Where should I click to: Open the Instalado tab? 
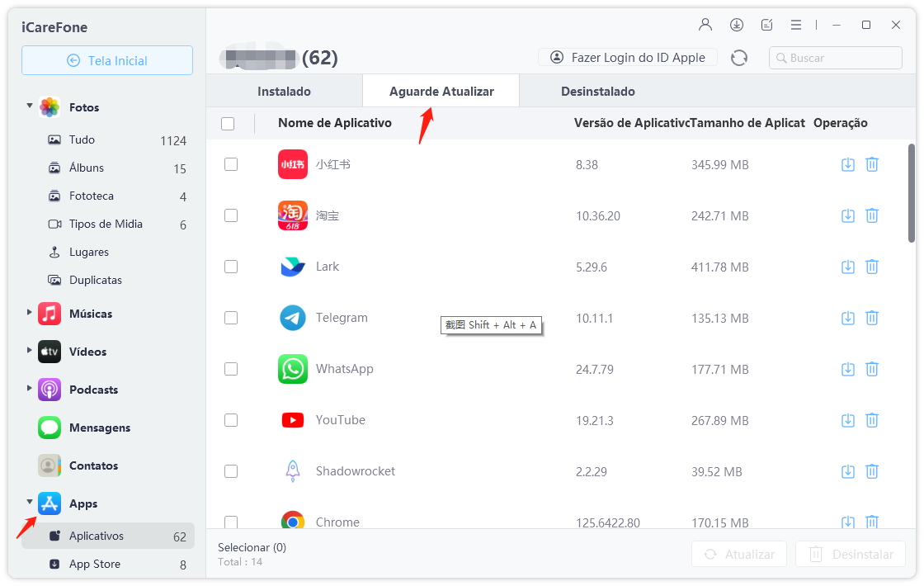click(284, 91)
